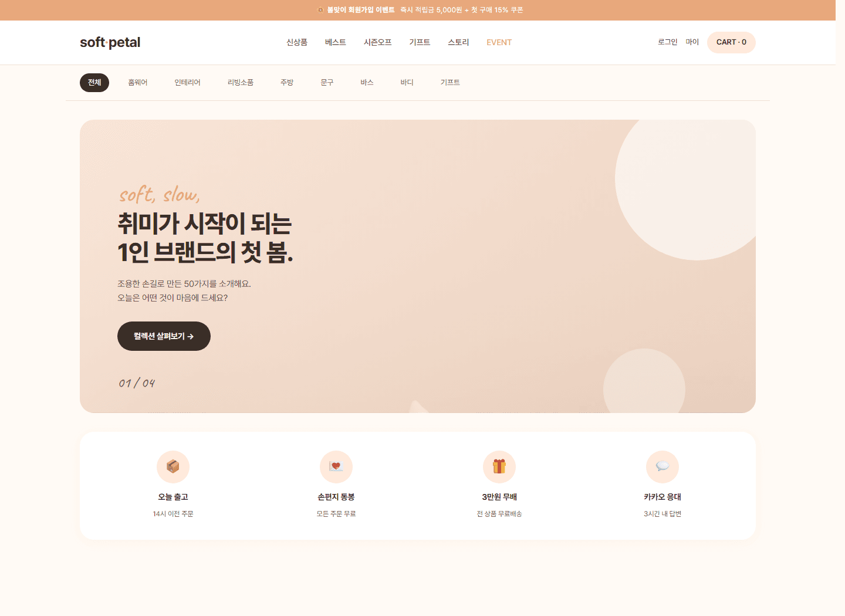Click the 컬렉션 살펴보기 button

[164, 336]
